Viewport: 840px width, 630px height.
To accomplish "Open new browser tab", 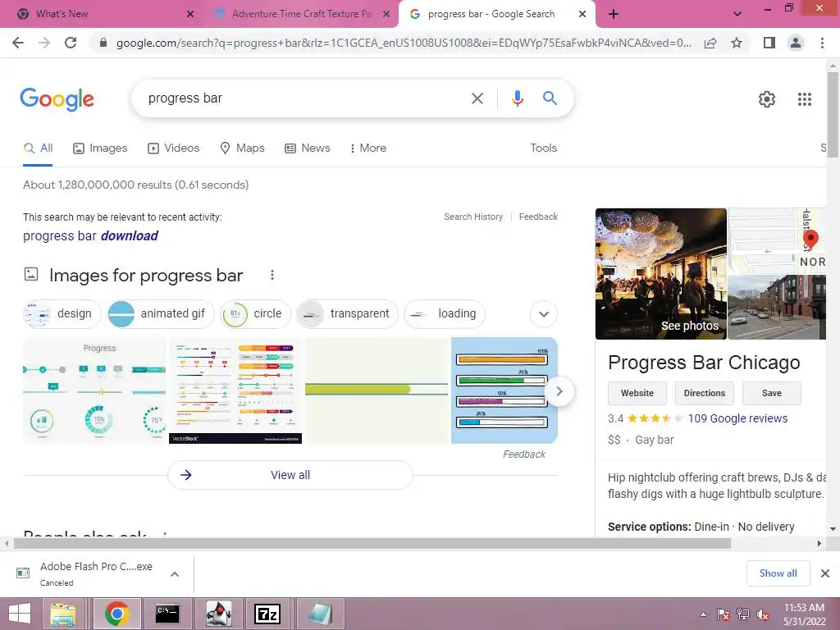I will (614, 14).
